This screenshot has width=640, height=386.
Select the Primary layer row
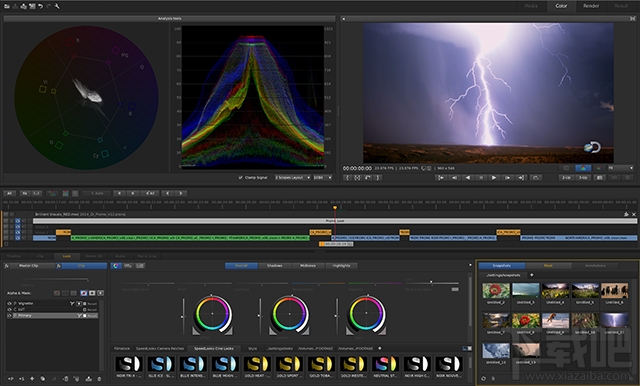52,316
